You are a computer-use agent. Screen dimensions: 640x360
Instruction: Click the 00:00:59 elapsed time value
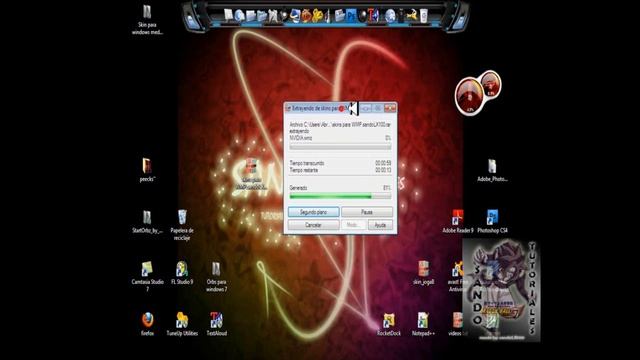click(x=383, y=163)
